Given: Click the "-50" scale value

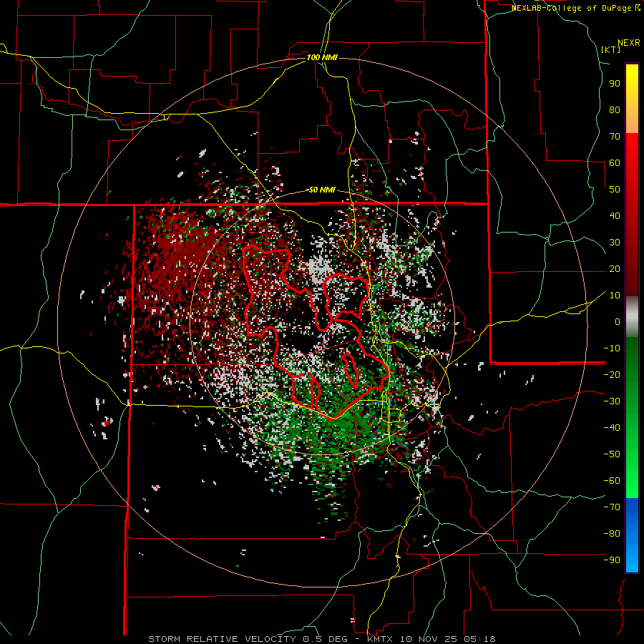Looking at the screenshot, I should click(612, 454).
